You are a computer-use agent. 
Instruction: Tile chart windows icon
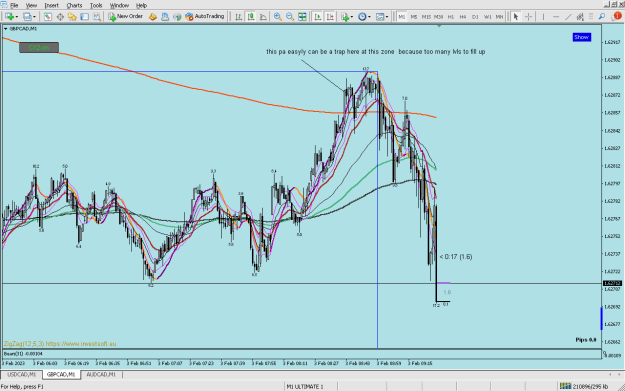point(303,17)
